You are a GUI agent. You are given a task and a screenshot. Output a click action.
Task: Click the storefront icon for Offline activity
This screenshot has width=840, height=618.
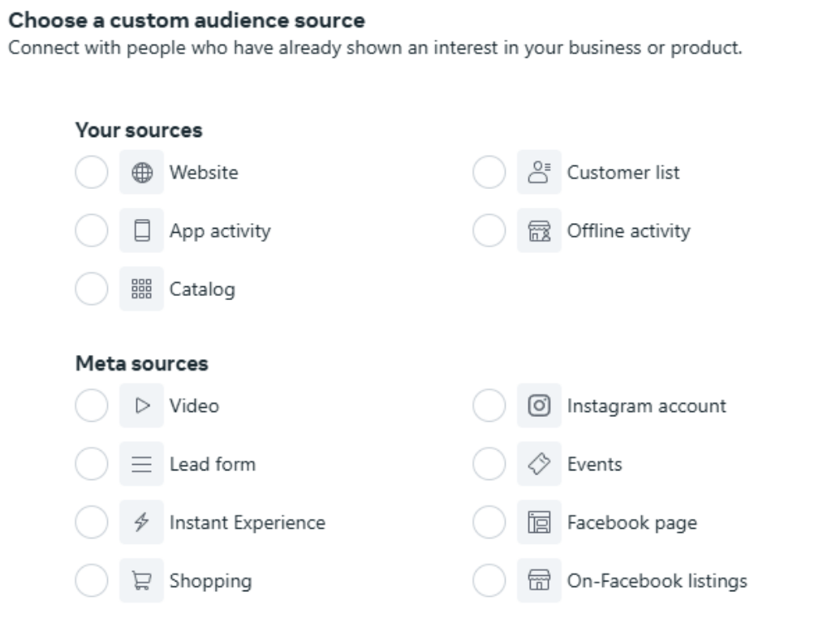click(539, 231)
